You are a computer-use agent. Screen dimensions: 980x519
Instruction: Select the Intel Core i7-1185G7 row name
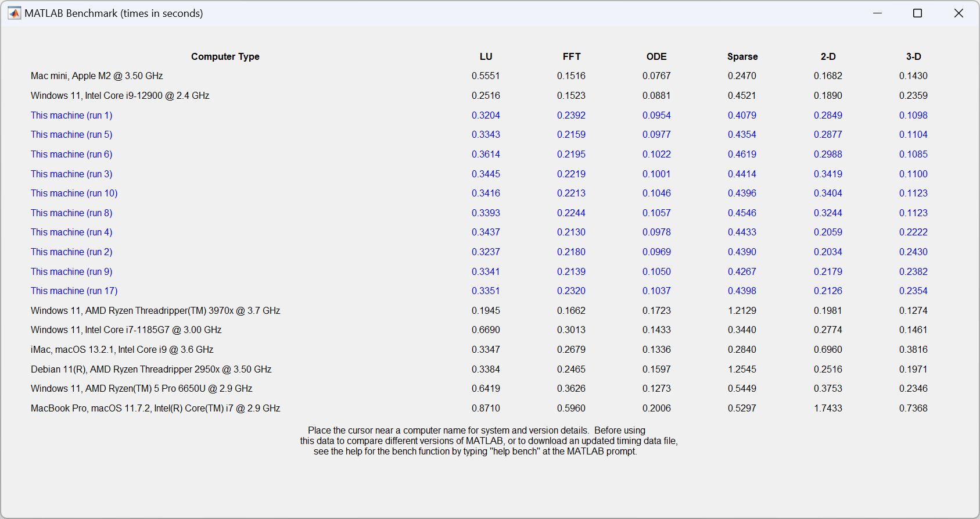pyautogui.click(x=126, y=330)
